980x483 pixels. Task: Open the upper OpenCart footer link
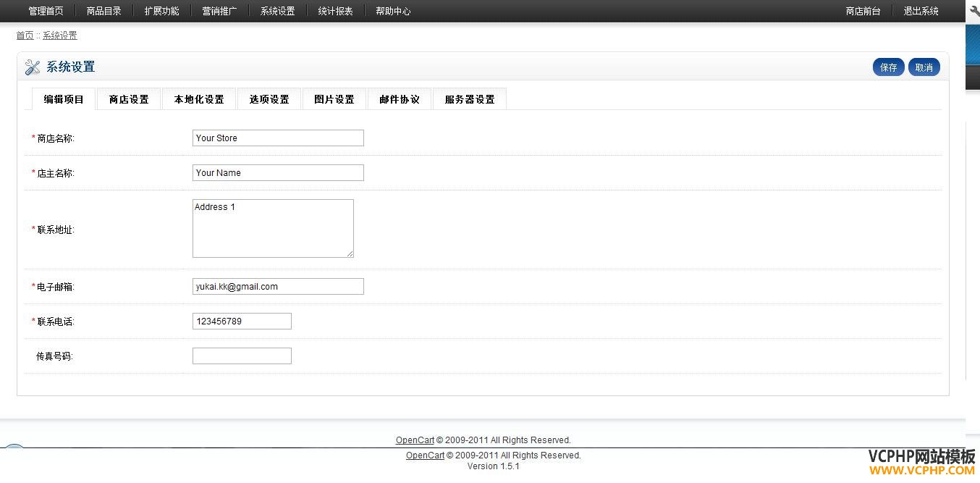pyautogui.click(x=415, y=440)
